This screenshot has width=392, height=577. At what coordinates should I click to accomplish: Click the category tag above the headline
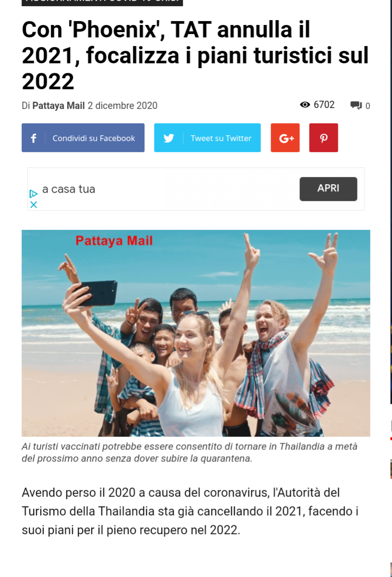[102, 2]
